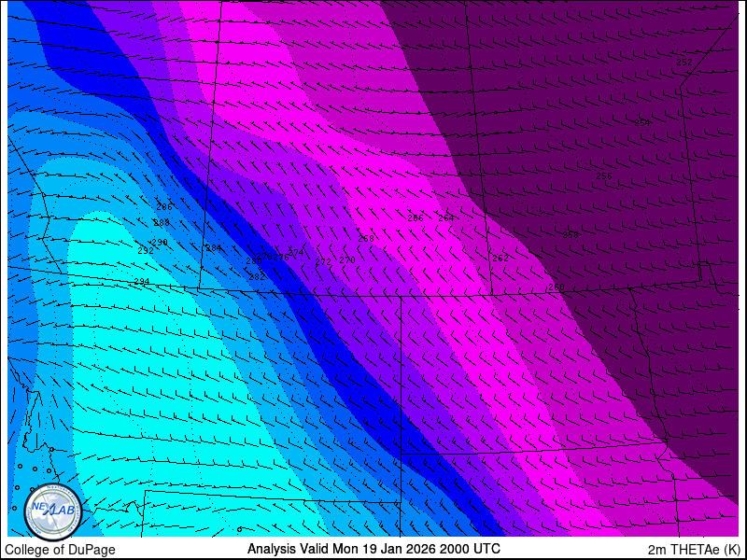Select the 256 contour label

pyautogui.click(x=604, y=176)
